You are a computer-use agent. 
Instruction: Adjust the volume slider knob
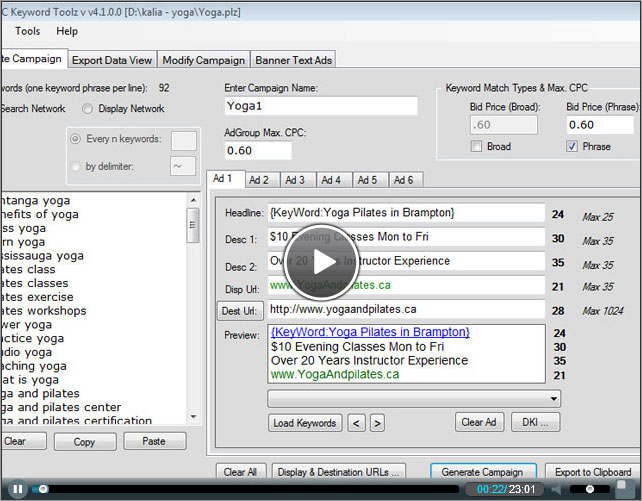[x=590, y=489]
